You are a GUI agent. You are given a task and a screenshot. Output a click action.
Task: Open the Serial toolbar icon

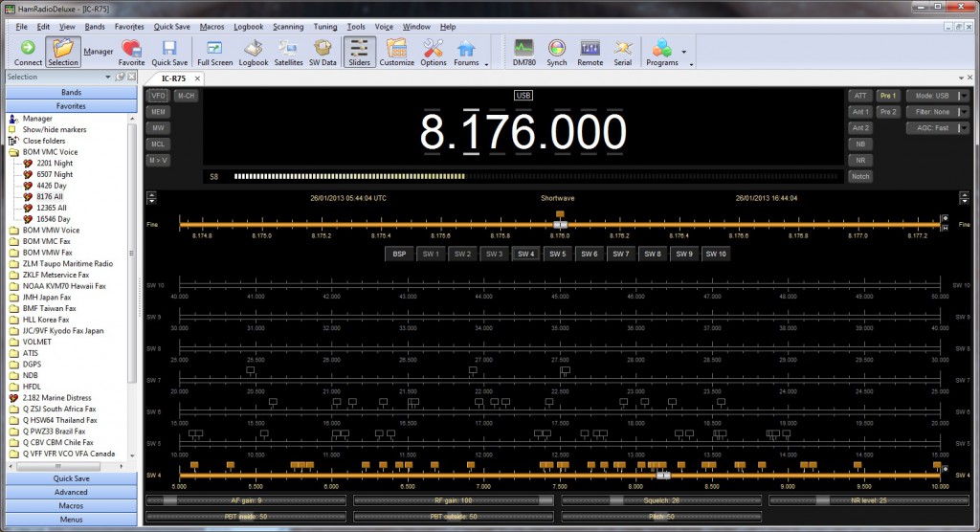pyautogui.click(x=622, y=52)
